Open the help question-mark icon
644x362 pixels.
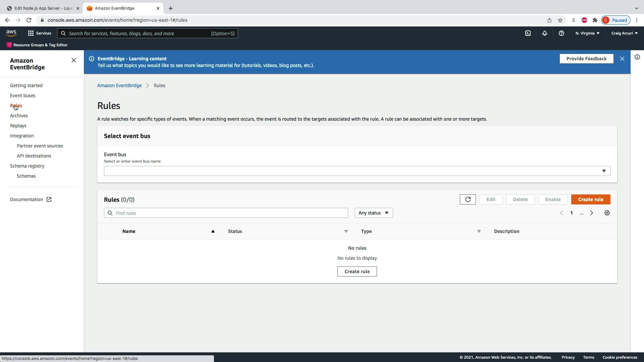561,33
